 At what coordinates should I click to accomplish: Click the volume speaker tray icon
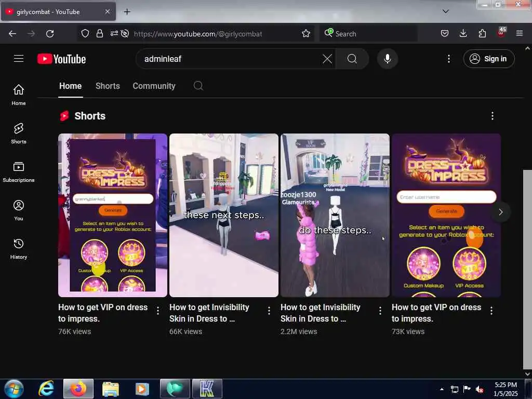pos(479,389)
